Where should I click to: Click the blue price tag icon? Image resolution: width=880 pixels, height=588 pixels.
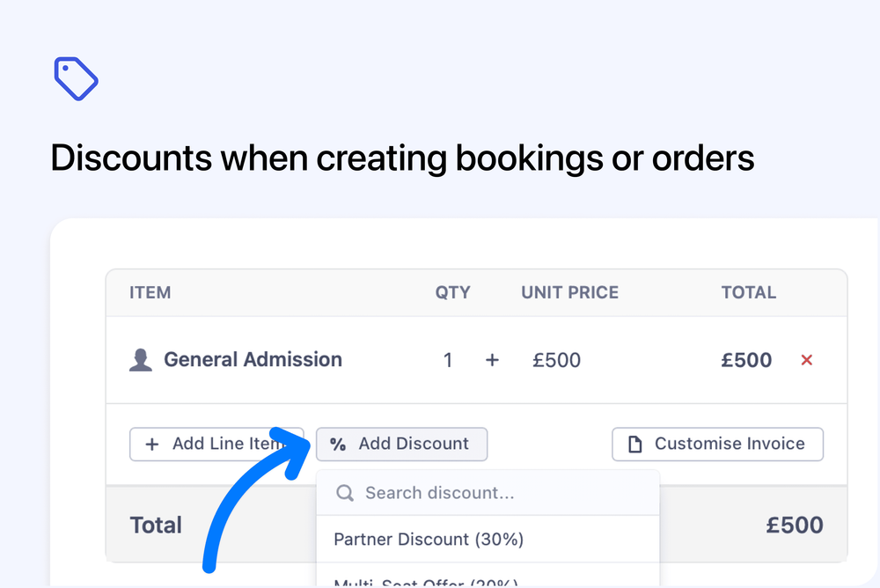pyautogui.click(x=76, y=78)
